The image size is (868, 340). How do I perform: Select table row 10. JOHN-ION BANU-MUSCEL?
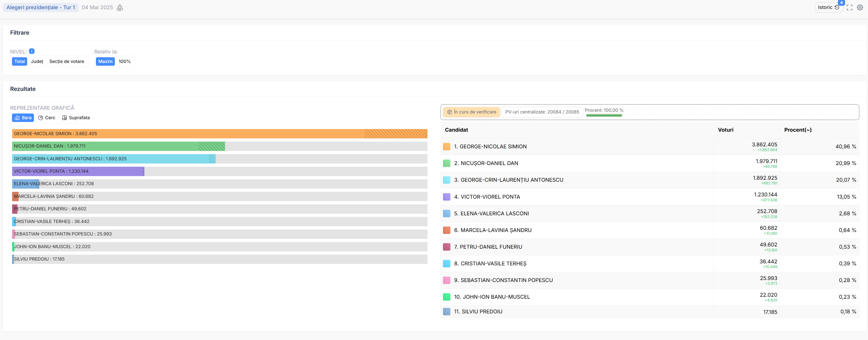tap(650, 297)
